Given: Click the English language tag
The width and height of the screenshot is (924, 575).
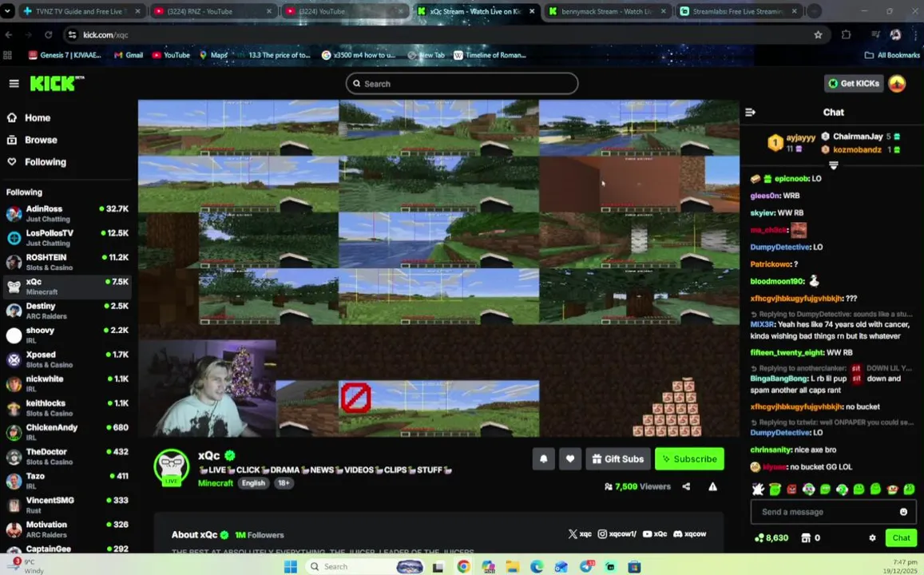Looking at the screenshot, I should [x=253, y=483].
